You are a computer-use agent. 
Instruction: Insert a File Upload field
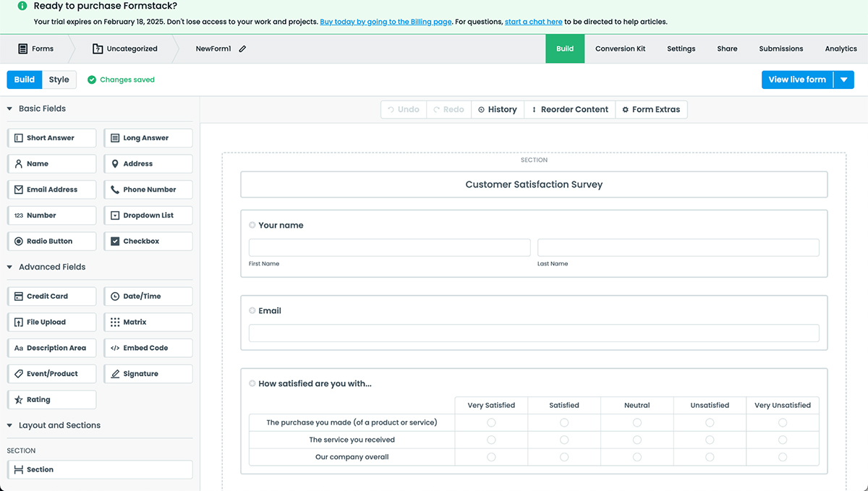pos(51,322)
